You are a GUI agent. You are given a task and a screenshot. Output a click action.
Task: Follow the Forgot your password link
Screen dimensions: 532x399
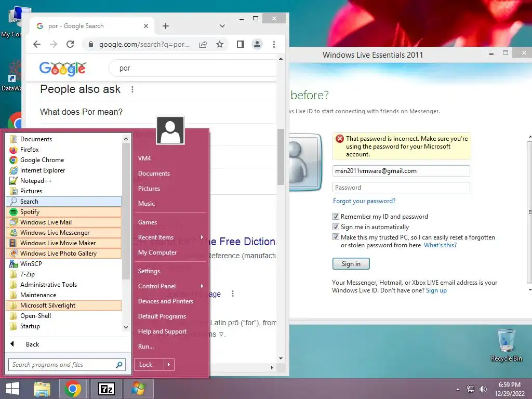click(x=364, y=201)
